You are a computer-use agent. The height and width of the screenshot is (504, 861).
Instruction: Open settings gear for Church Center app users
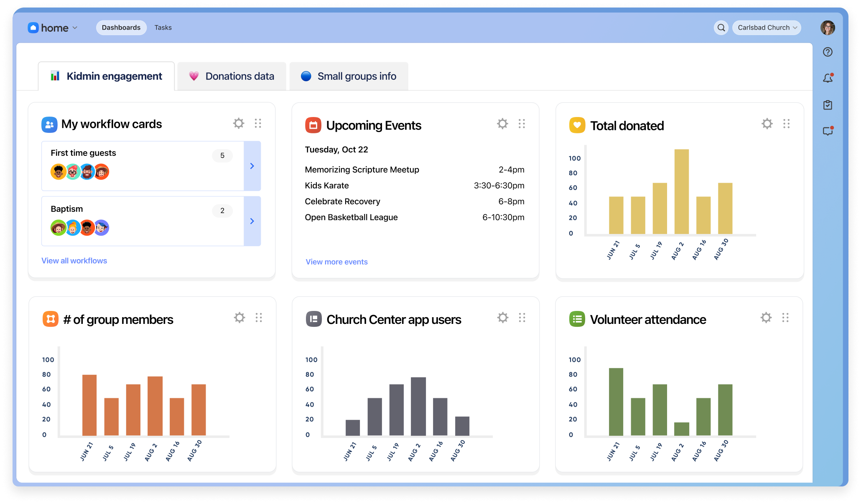[503, 318]
